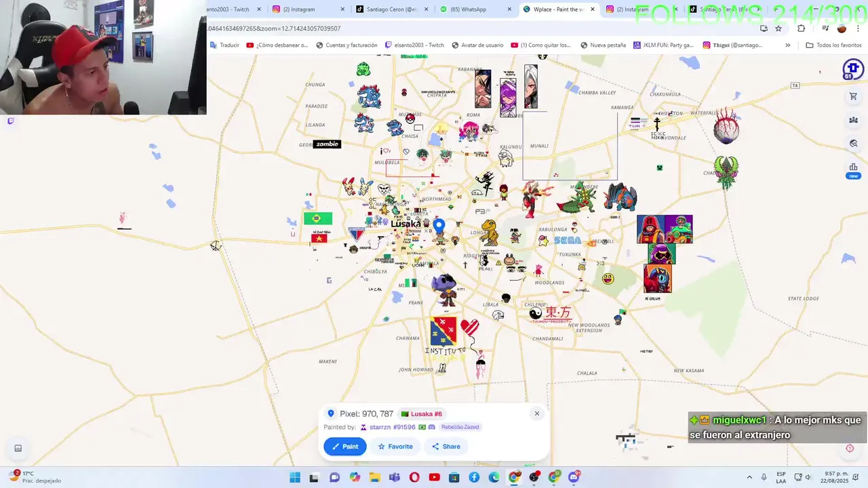The height and width of the screenshot is (488, 868).
Task: Click the info icon at bottom left of map
Action: tap(18, 448)
